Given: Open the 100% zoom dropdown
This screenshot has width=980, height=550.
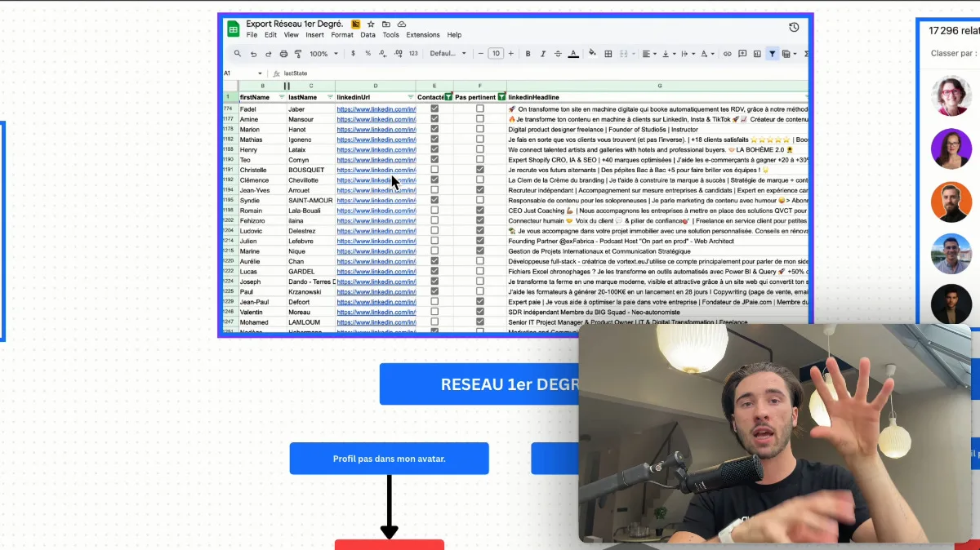Looking at the screenshot, I should coord(323,54).
